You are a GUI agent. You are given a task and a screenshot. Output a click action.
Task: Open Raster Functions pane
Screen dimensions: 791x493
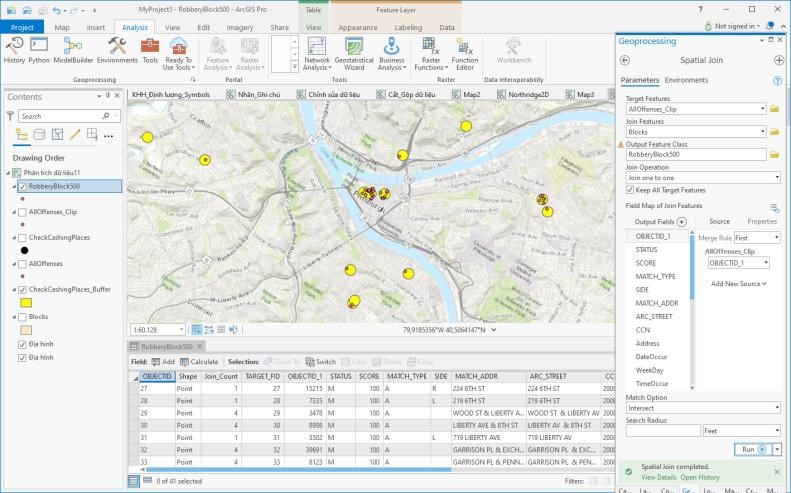pyautogui.click(x=431, y=53)
